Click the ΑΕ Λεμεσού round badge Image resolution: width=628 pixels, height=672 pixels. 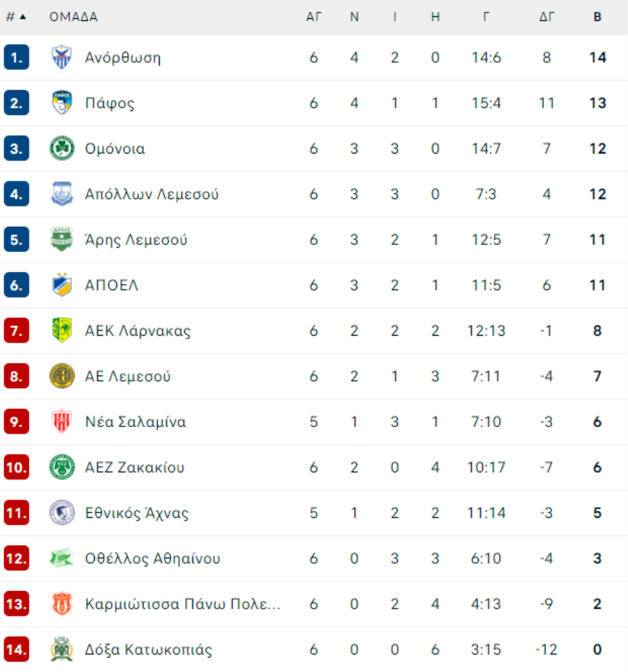[x=61, y=376]
